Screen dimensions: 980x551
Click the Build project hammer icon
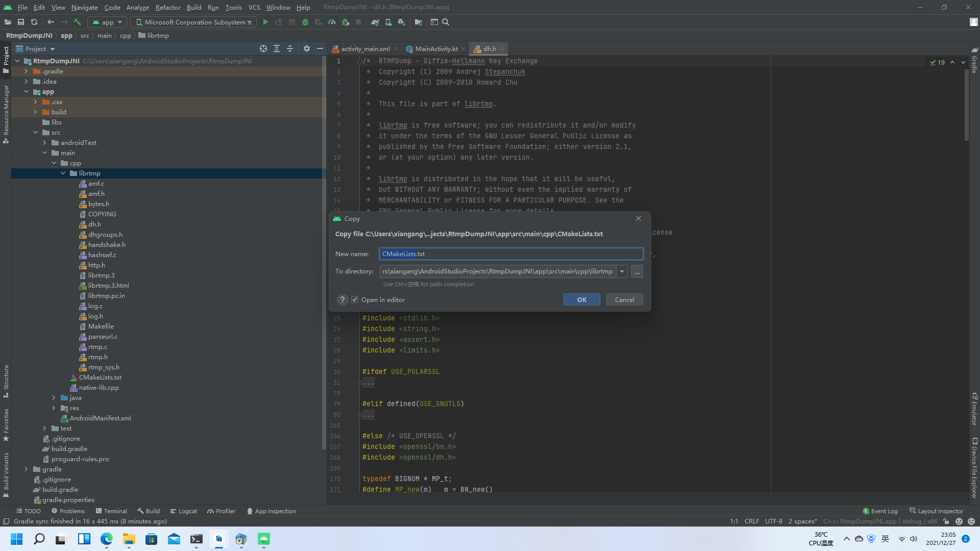(78, 22)
